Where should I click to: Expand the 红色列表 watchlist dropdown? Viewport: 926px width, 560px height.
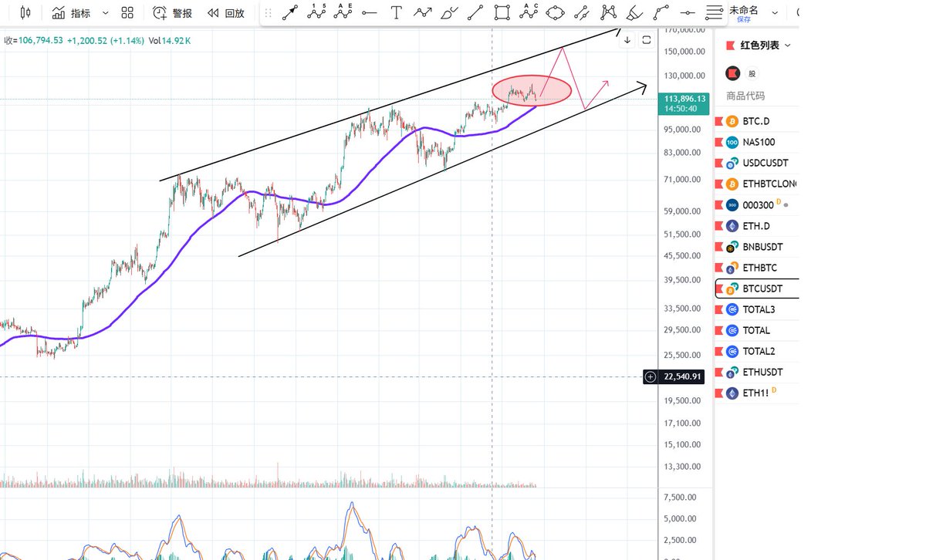click(x=788, y=46)
